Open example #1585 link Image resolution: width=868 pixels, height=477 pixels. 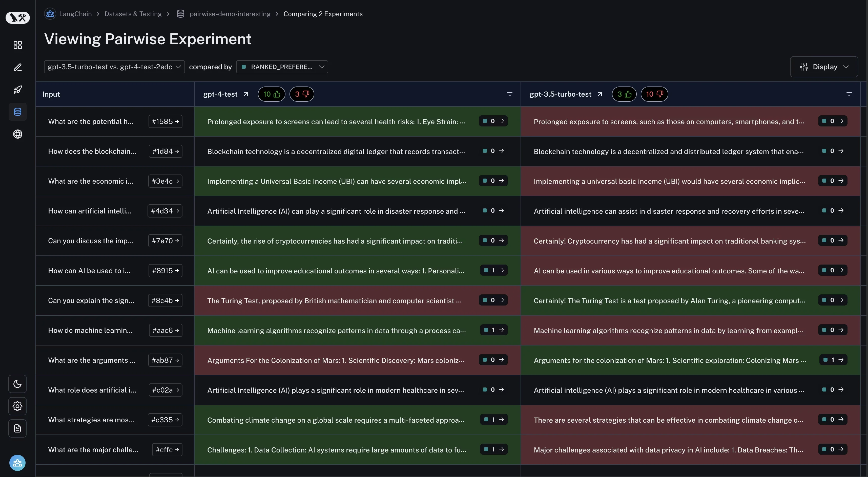pos(165,122)
